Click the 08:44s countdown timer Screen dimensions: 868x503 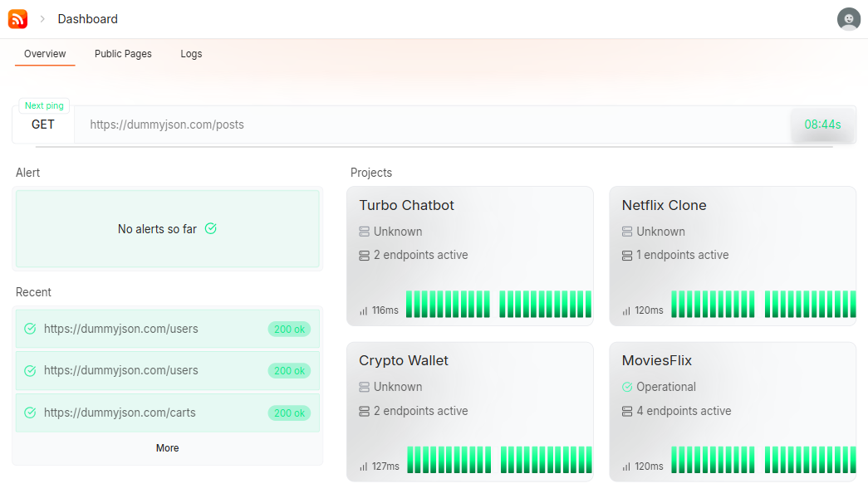[x=822, y=125]
